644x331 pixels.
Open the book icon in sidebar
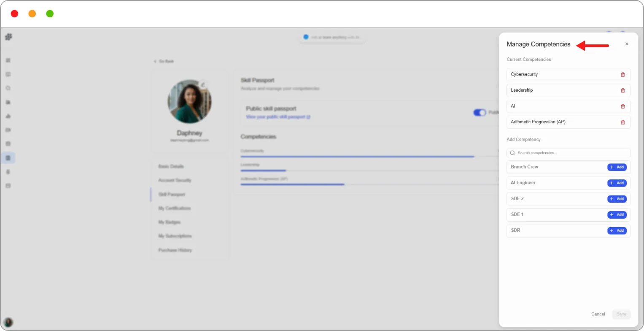[x=8, y=74]
